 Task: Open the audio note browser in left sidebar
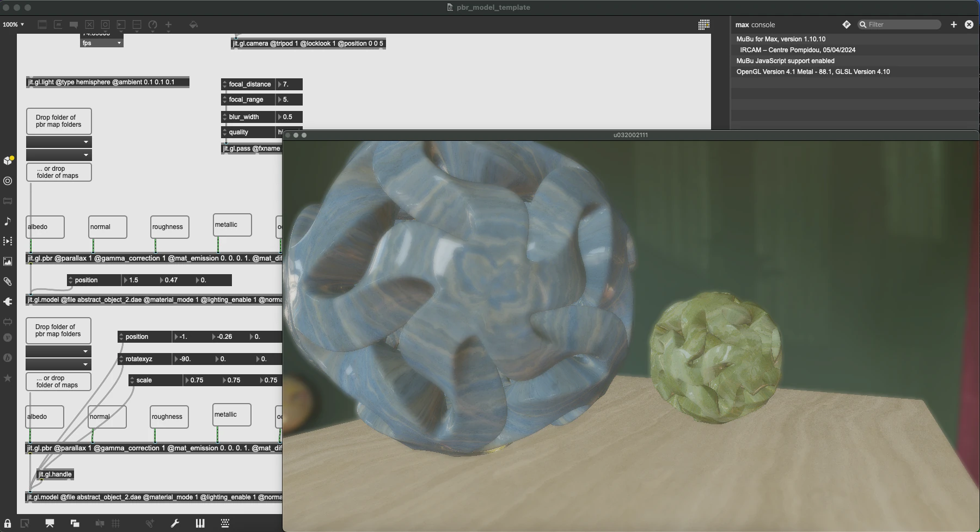(8, 221)
